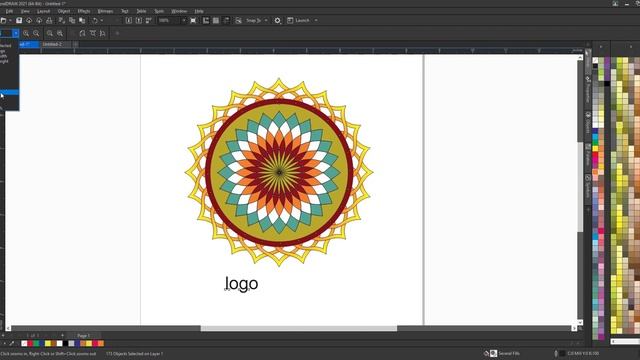Click the Import icon in the toolbar
The image size is (640, 360).
tap(129, 20)
